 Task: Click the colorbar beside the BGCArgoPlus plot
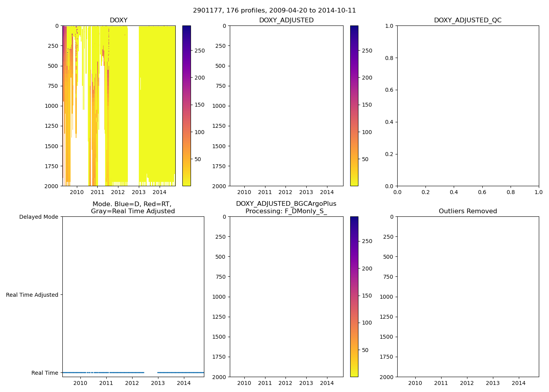(x=354, y=297)
